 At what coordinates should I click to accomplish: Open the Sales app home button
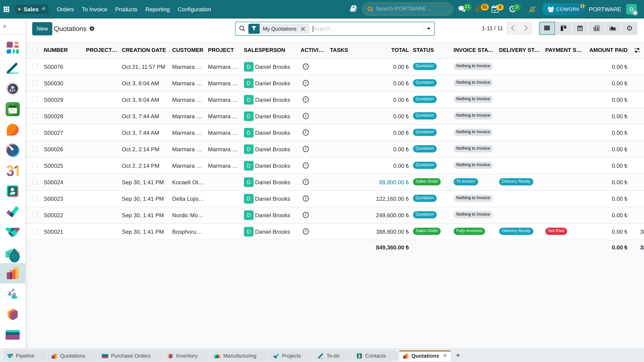(x=32, y=9)
